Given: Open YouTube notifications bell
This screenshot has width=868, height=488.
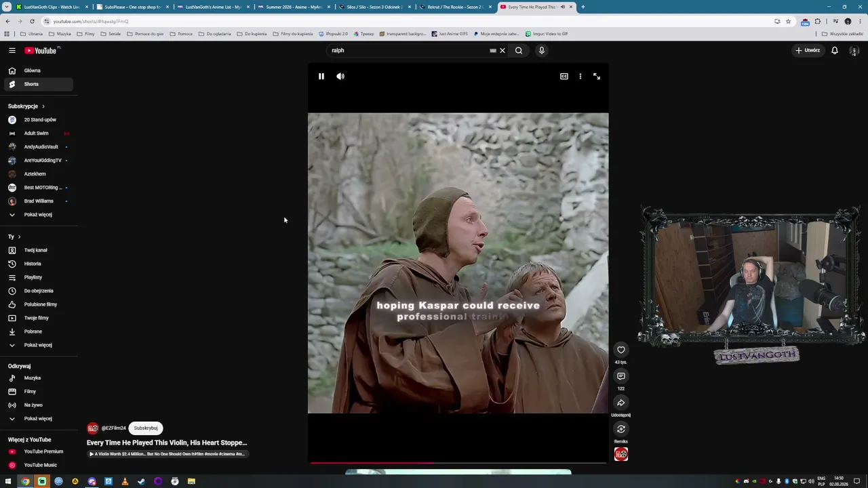Looking at the screenshot, I should point(835,50).
